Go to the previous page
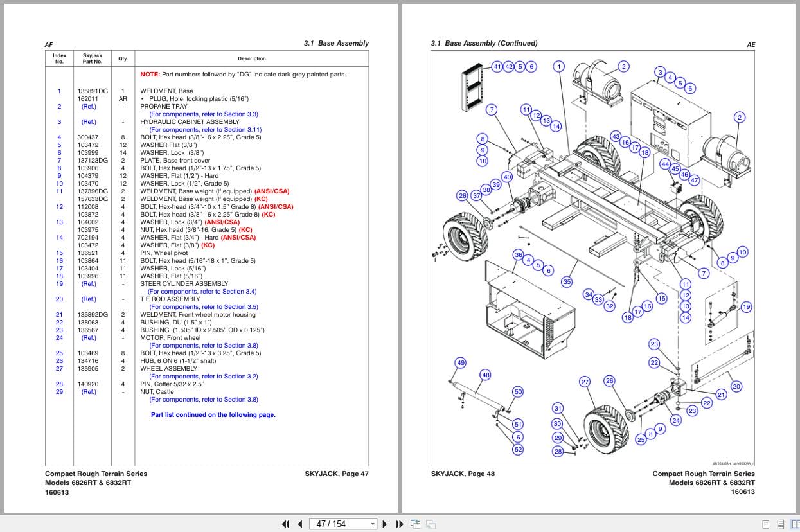The image size is (800, 532). (299, 524)
